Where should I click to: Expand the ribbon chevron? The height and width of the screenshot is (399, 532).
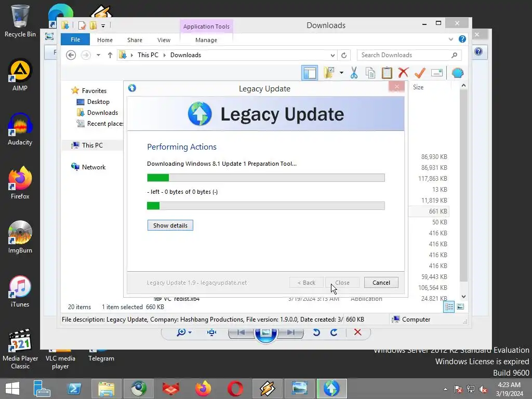pyautogui.click(x=451, y=39)
